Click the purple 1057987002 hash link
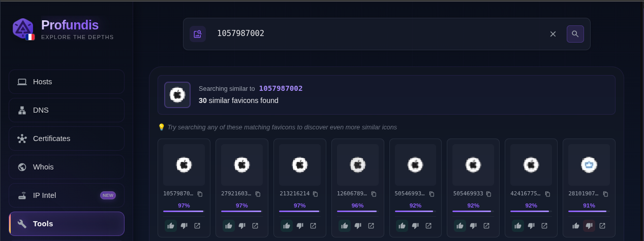Viewport: 644px width, 241px height. [x=281, y=88]
